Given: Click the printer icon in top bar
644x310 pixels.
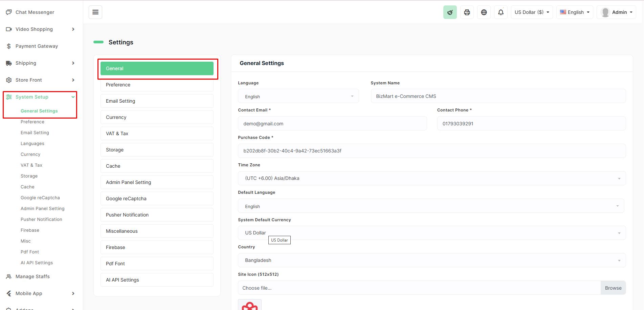Looking at the screenshot, I should pyautogui.click(x=467, y=12).
